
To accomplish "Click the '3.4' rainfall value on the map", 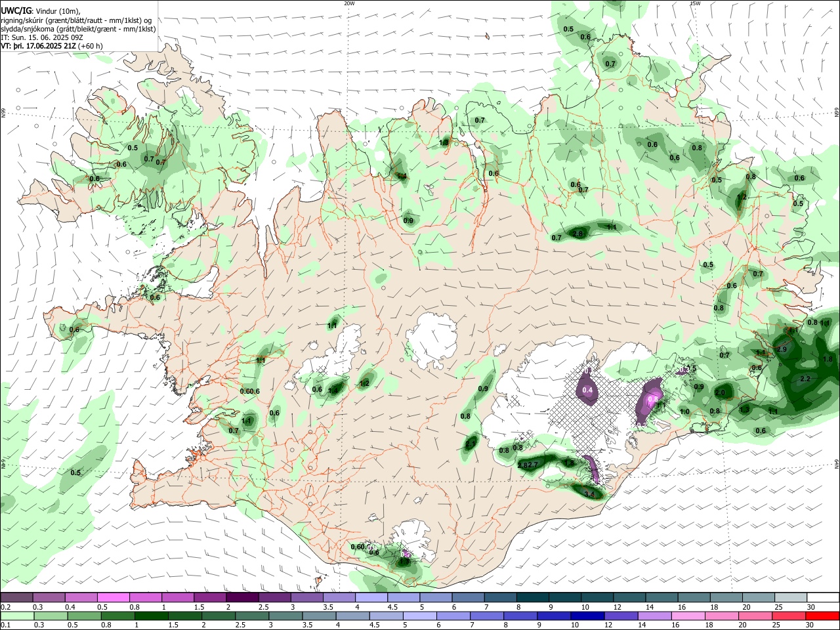I will [589, 494].
